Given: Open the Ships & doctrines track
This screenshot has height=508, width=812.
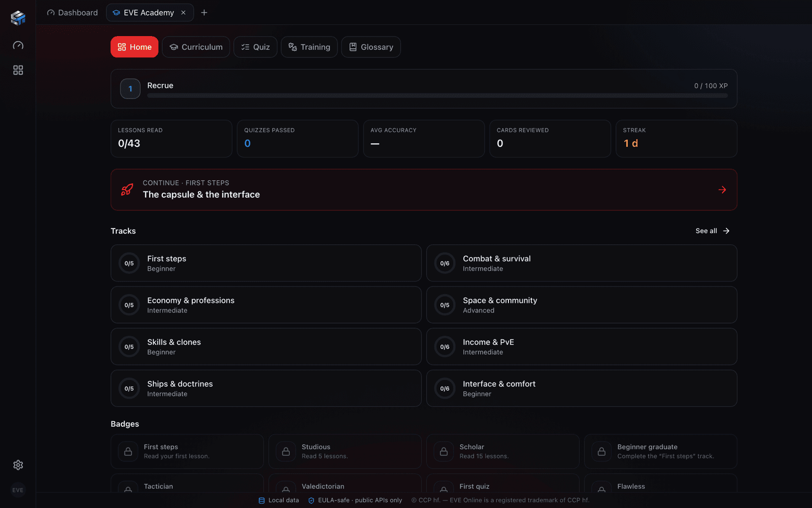Looking at the screenshot, I should point(266,388).
